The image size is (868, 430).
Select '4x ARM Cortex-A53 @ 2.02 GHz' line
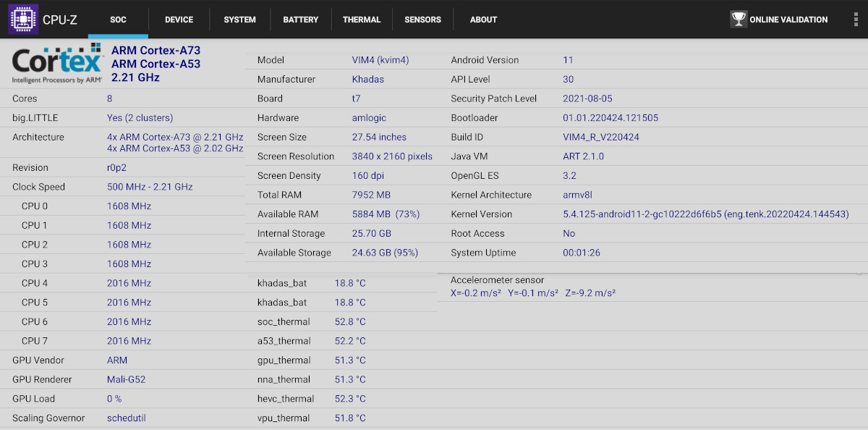coord(175,148)
